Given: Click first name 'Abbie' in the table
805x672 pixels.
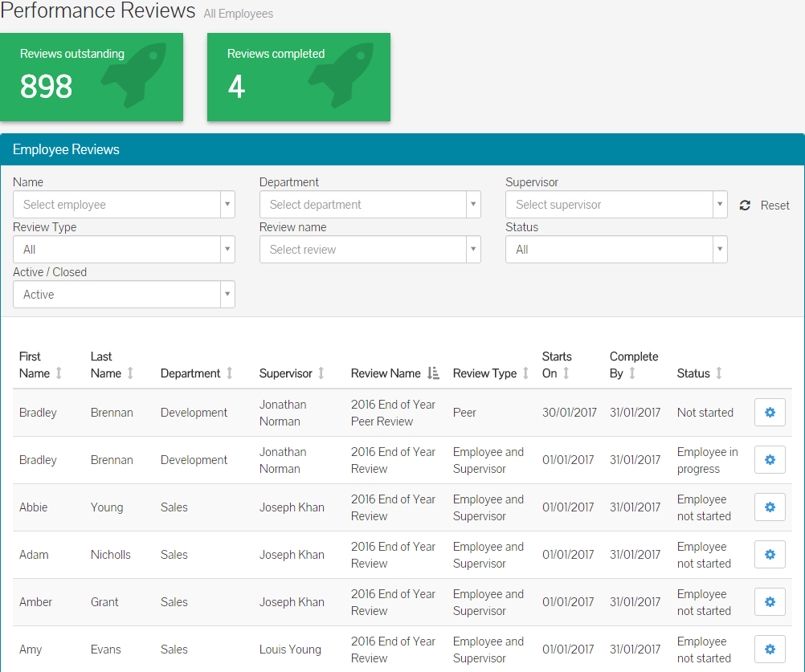Looking at the screenshot, I should tap(34, 507).
